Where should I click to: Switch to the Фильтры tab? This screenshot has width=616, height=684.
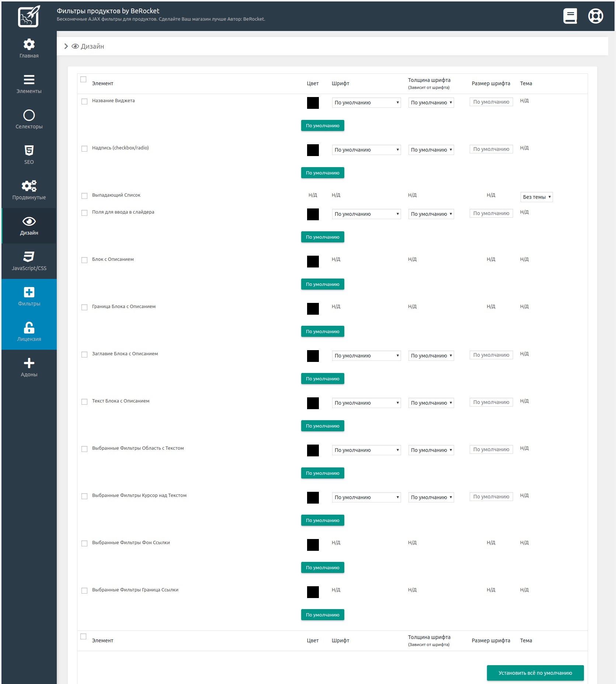tap(29, 296)
